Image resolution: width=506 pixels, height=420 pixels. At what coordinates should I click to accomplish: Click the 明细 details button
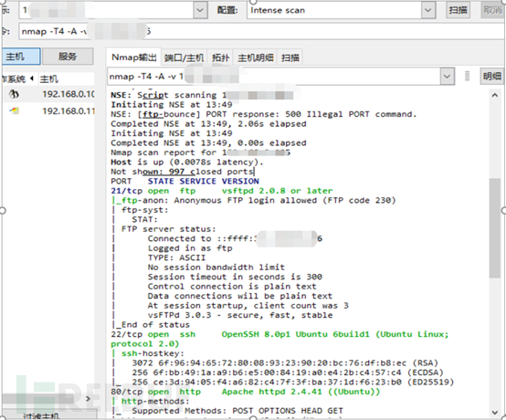[491, 76]
